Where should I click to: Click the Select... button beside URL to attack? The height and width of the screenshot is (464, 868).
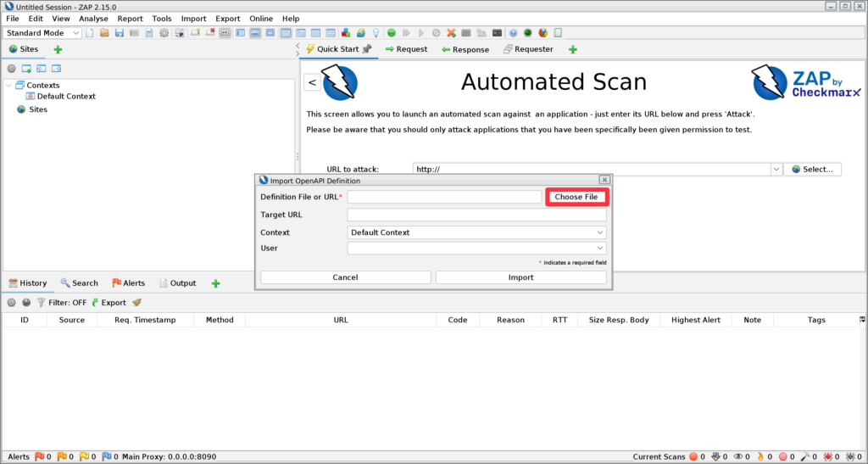tap(812, 170)
